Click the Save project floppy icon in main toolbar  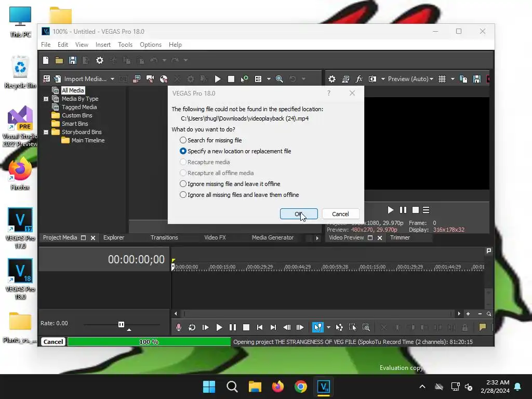coord(73,60)
